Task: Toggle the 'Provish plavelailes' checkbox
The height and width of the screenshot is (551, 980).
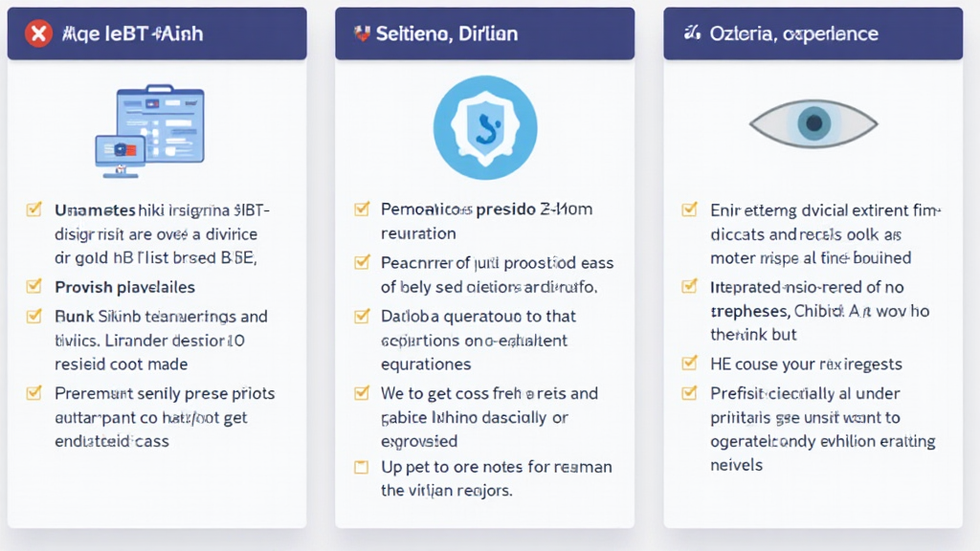Action: pyautogui.click(x=34, y=286)
